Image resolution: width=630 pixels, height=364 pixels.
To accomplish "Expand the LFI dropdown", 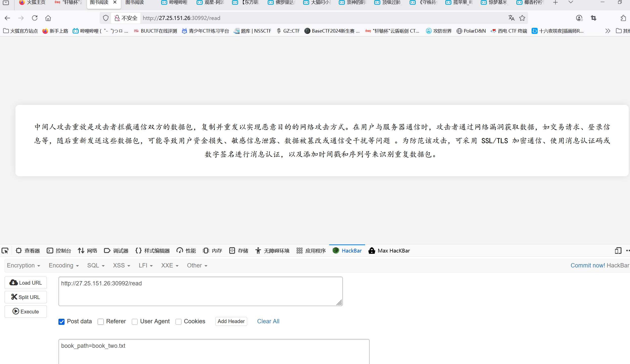I will point(145,265).
